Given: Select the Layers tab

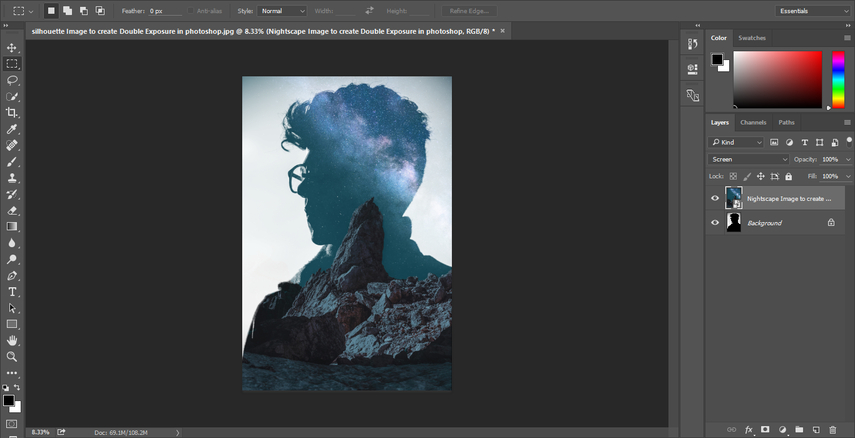Looking at the screenshot, I should 719,122.
